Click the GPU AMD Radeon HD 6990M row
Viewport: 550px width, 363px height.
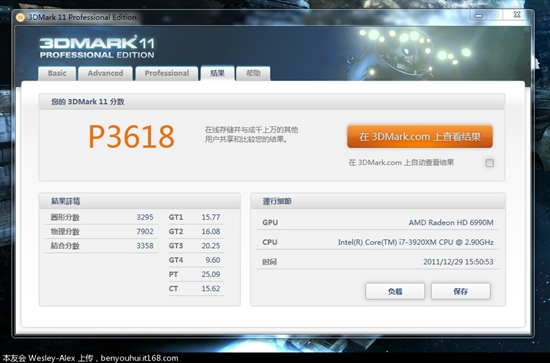(378, 222)
